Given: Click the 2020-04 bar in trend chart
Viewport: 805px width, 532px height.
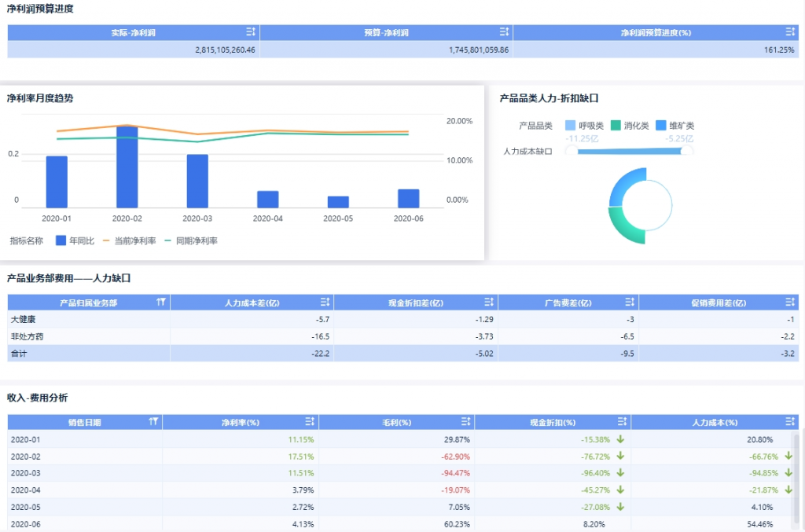Looking at the screenshot, I should tap(267, 199).
